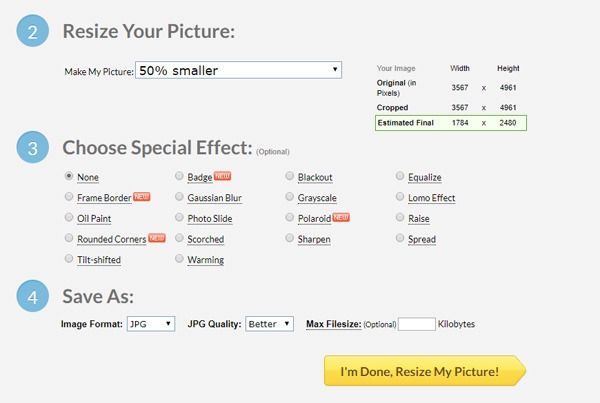Click the Max Filesize kilobytes input field
Viewport: 600px width, 403px height.
[x=417, y=324]
